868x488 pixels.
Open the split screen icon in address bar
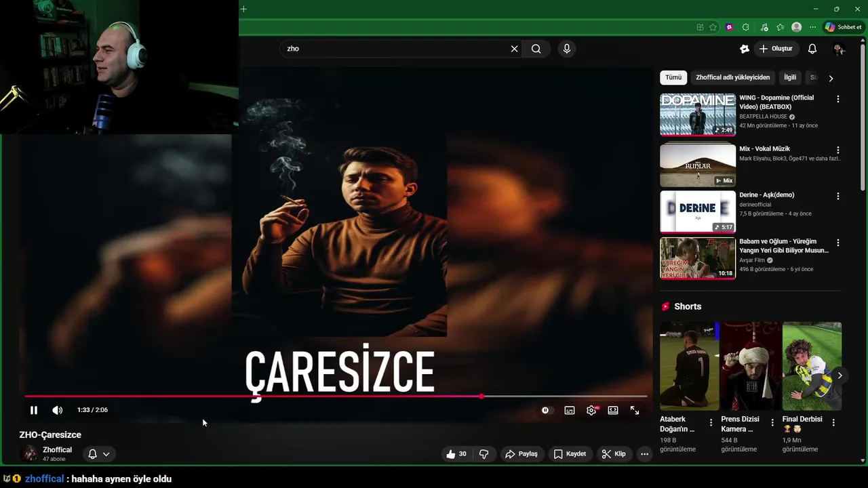(x=700, y=27)
